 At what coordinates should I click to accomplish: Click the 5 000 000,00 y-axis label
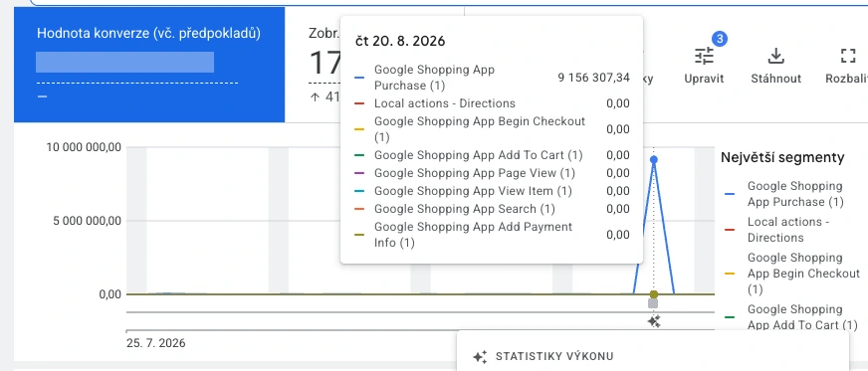coord(88,221)
